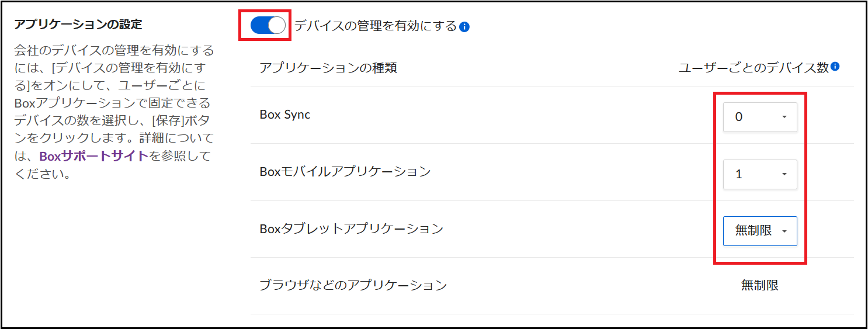Click the デバイスの管理を有効にする label text
Viewport: 868px width, 329px height.
click(x=375, y=26)
